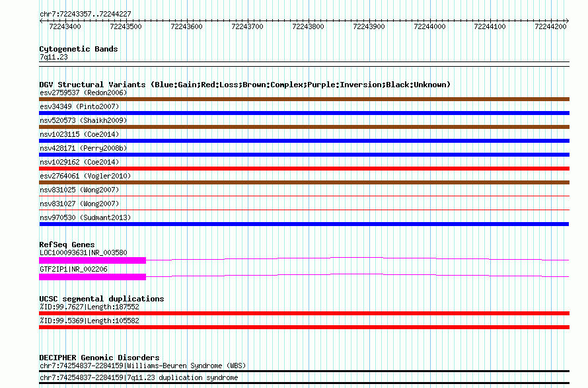Click the chr7:72243357..72244227 region label
This screenshot has height=388, width=588.
pos(85,14)
